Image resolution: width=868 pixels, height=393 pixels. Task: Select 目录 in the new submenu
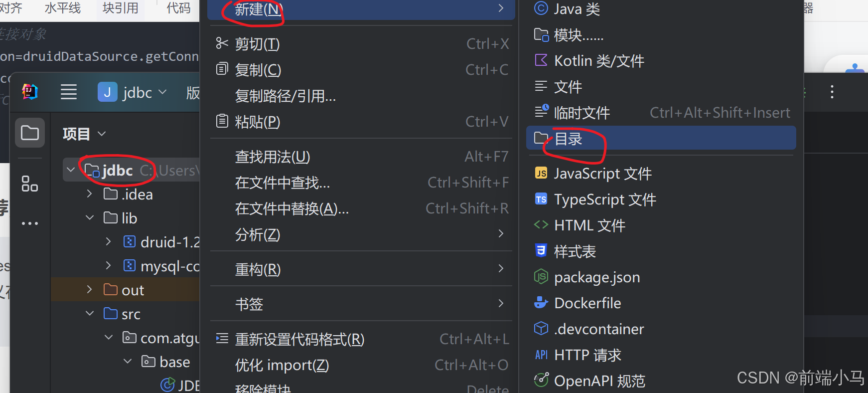pos(661,138)
